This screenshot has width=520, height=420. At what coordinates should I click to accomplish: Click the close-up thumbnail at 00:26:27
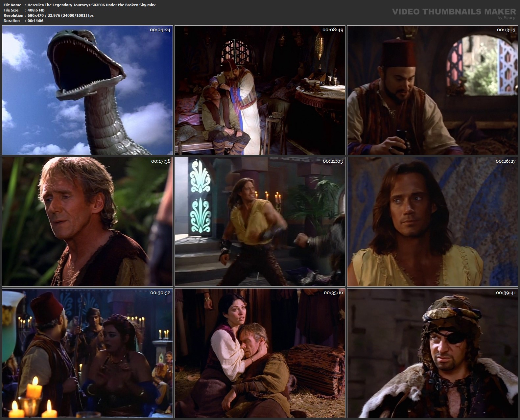[433, 222]
